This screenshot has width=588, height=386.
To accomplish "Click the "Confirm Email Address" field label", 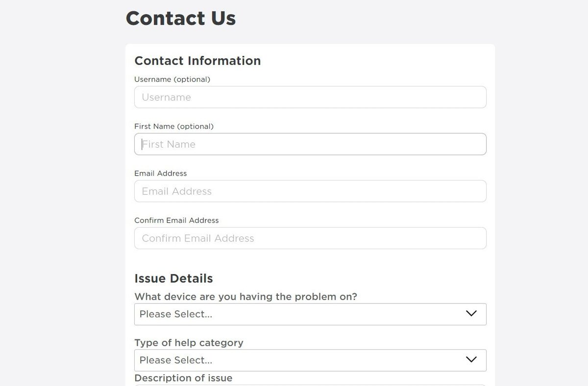I will [x=176, y=221].
